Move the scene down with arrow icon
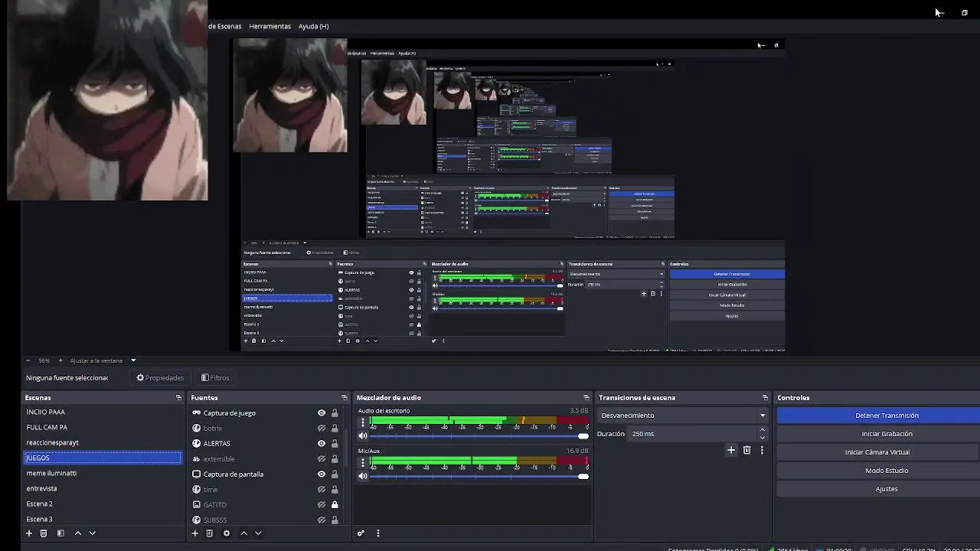 pos(92,533)
